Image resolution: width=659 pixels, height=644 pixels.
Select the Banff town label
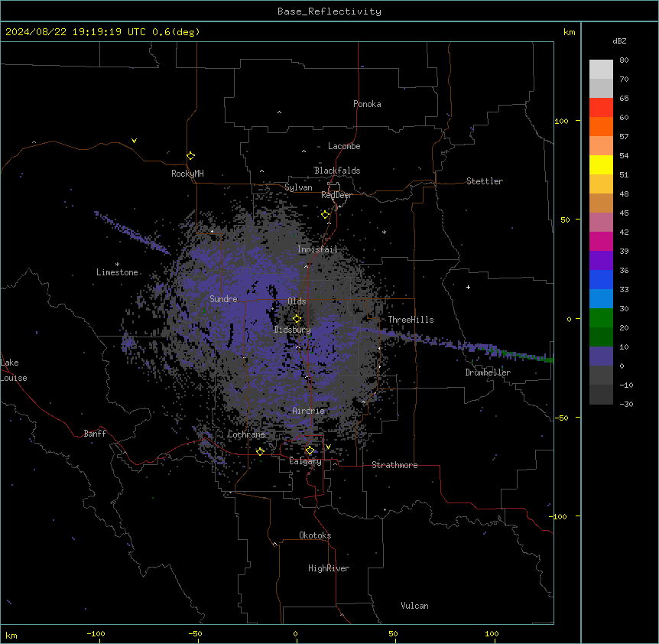95,434
